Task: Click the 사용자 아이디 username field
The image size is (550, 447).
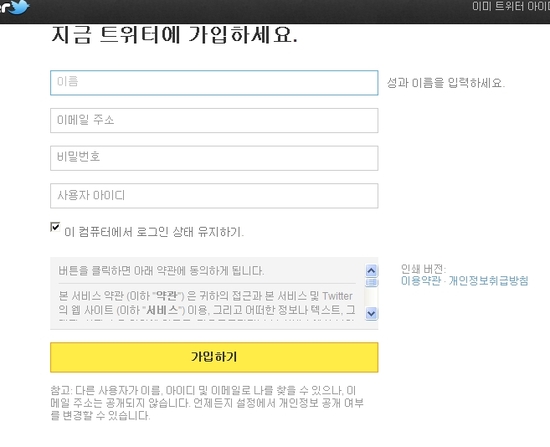Action: [214, 195]
